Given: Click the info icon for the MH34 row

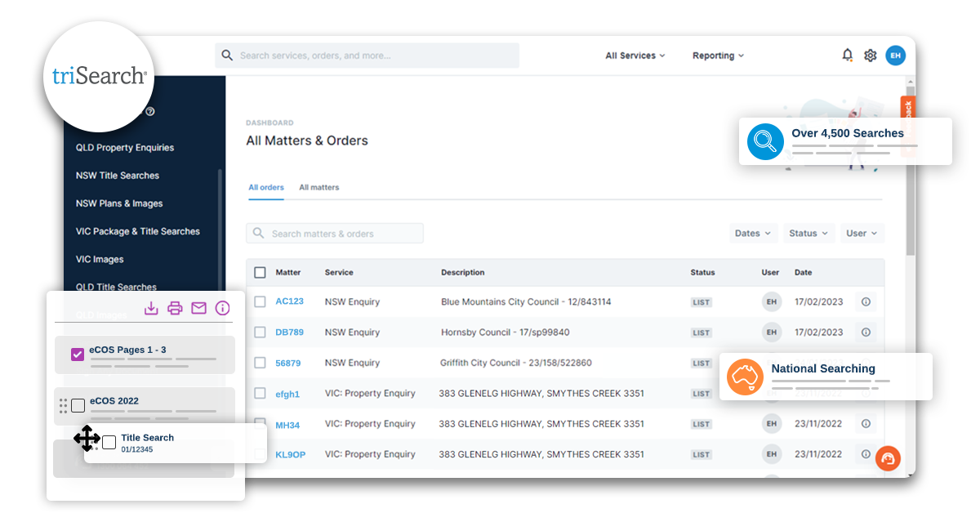Looking at the screenshot, I should click(x=866, y=424).
